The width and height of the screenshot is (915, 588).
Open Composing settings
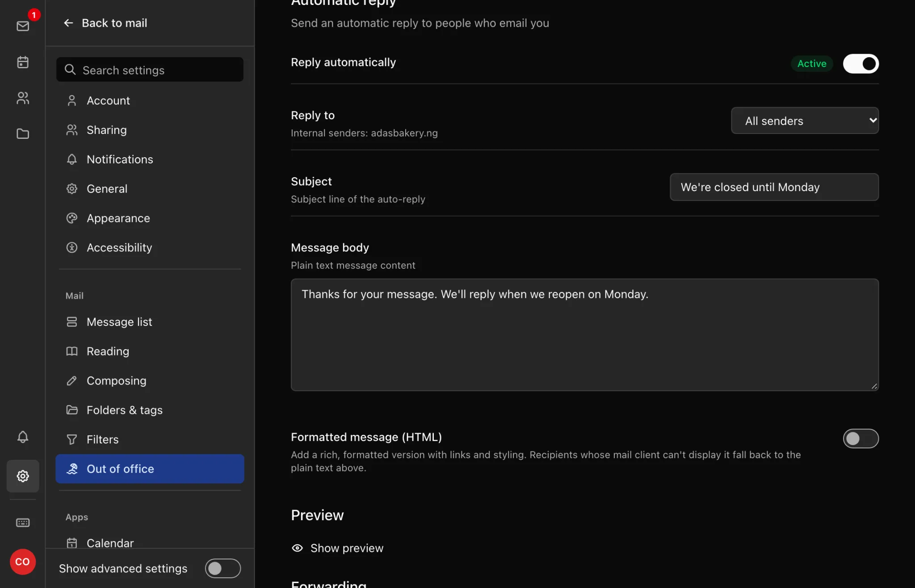tap(150, 381)
